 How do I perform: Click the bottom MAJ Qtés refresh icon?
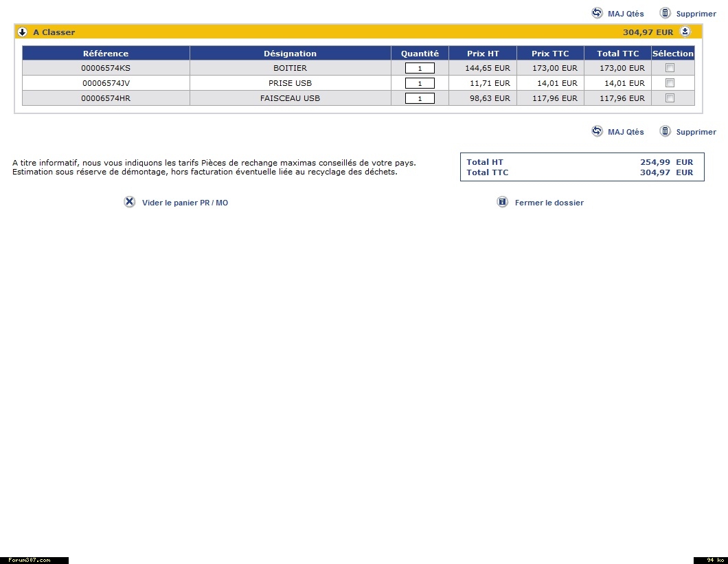tap(597, 131)
